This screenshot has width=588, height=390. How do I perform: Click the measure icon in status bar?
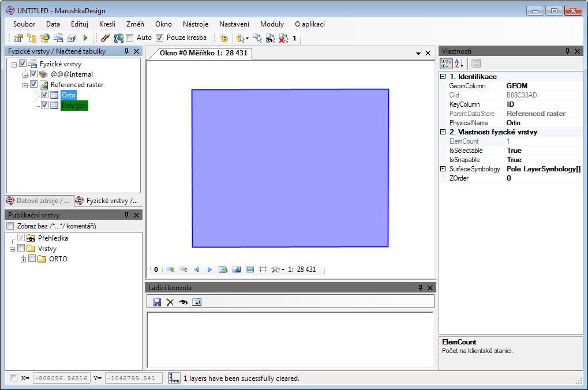(x=174, y=378)
